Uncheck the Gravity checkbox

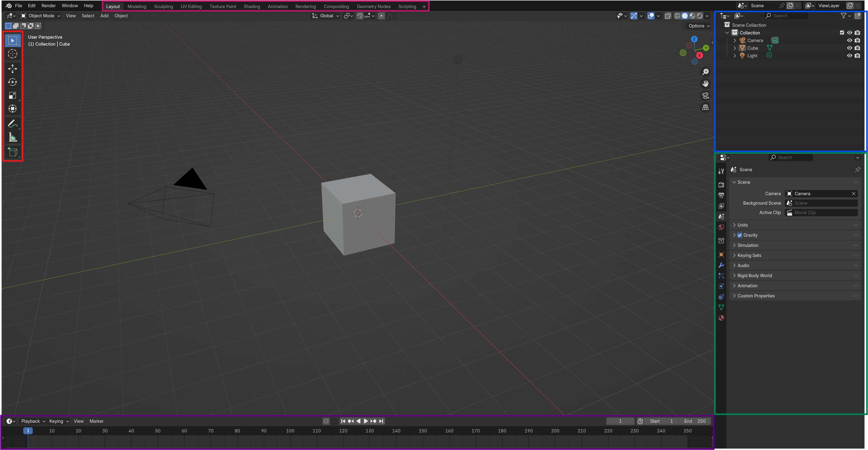click(740, 235)
